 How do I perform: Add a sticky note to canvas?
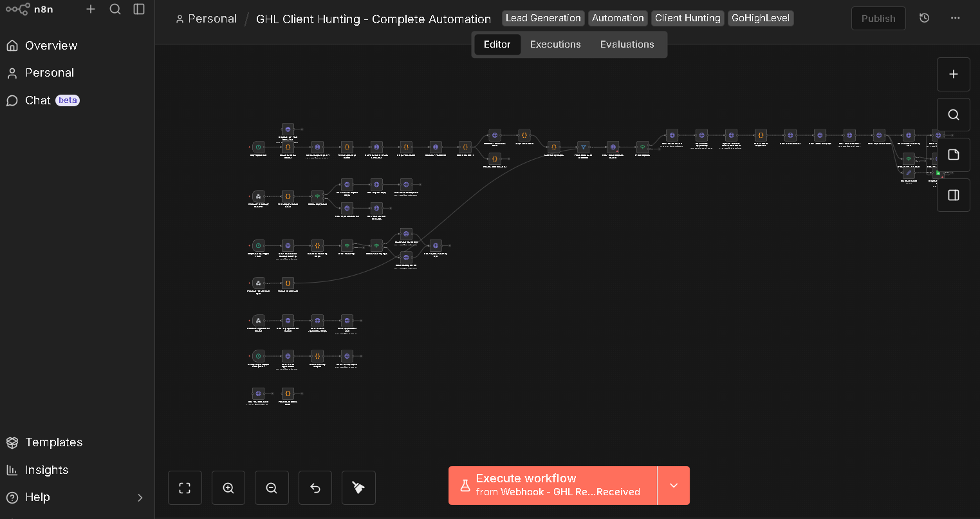click(954, 155)
